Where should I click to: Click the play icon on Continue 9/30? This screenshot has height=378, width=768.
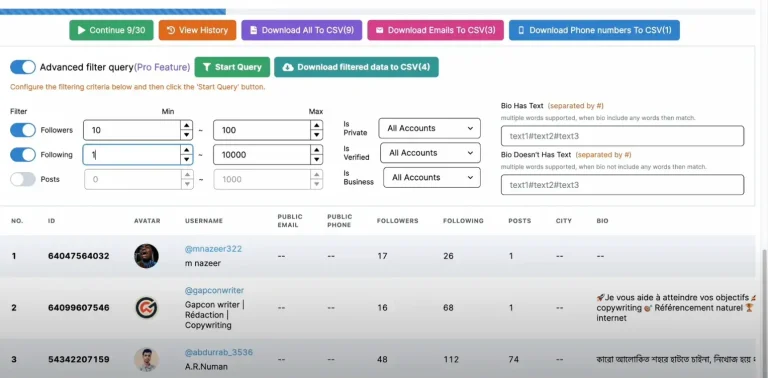(x=82, y=30)
